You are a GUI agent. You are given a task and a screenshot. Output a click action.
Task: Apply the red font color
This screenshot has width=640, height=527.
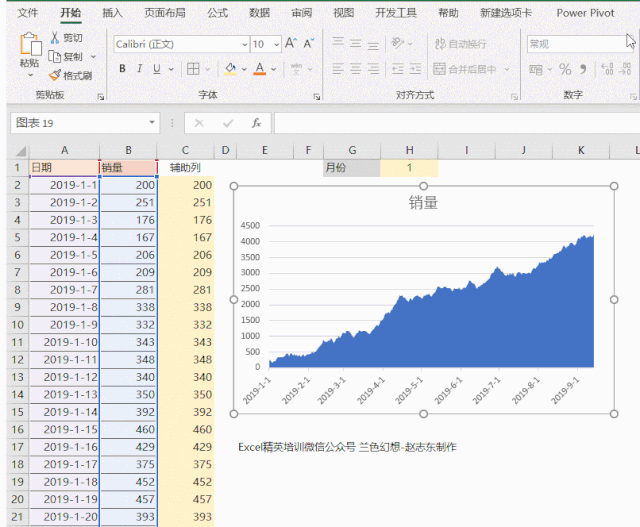coord(260,69)
